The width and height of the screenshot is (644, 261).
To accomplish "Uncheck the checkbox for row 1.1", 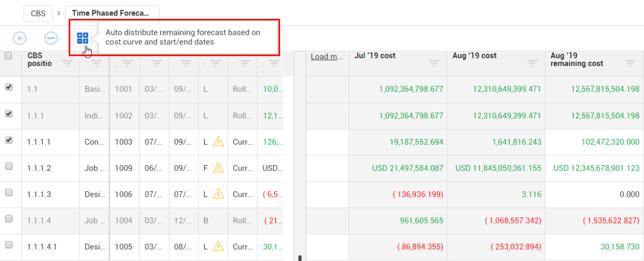I will point(9,87).
